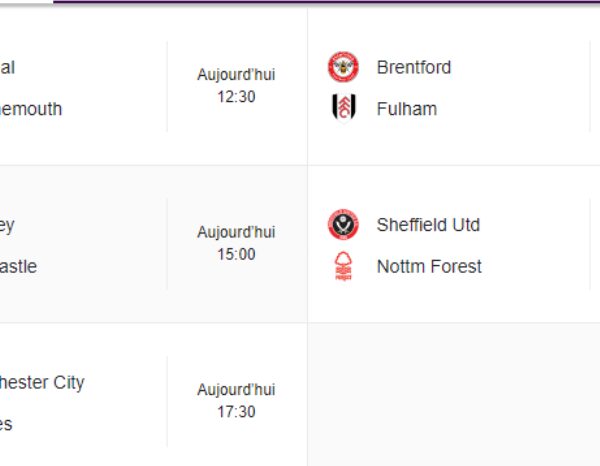Click the truncated team name 'es' under Manchester City
Screen dimensions: 600x466
click(6, 424)
